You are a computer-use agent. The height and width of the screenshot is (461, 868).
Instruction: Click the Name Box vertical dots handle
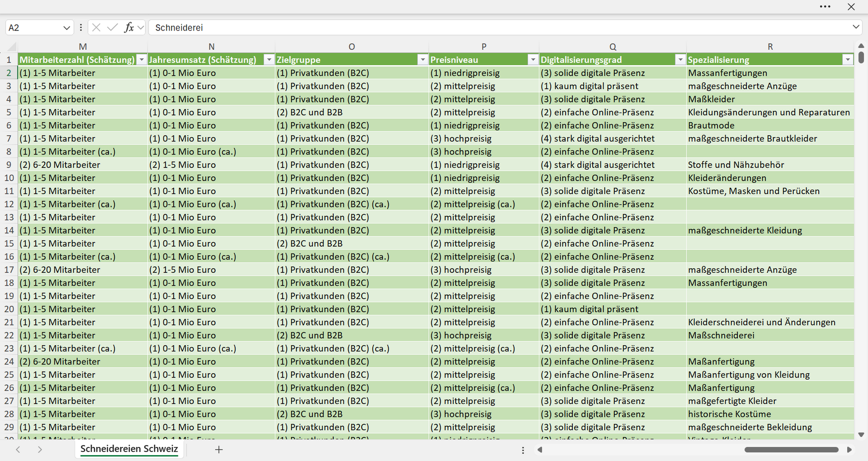point(81,28)
